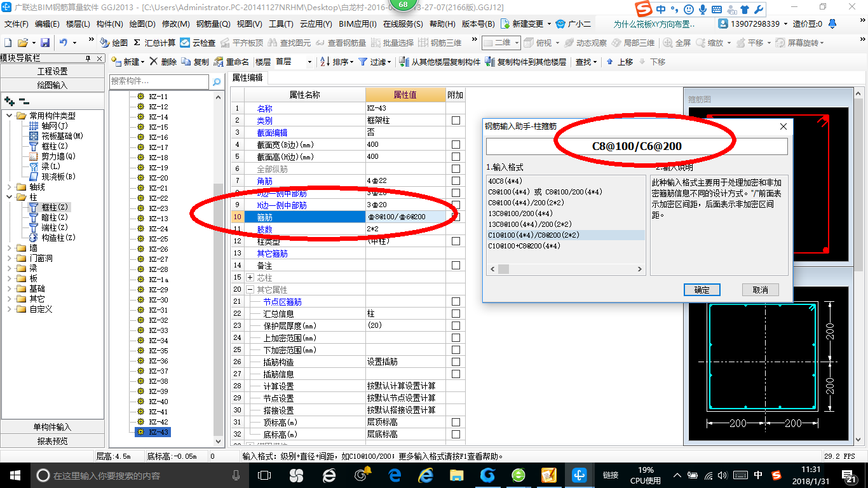Open the 钢筋量(Q) menu
The height and width of the screenshot is (488, 868).
[x=213, y=24]
